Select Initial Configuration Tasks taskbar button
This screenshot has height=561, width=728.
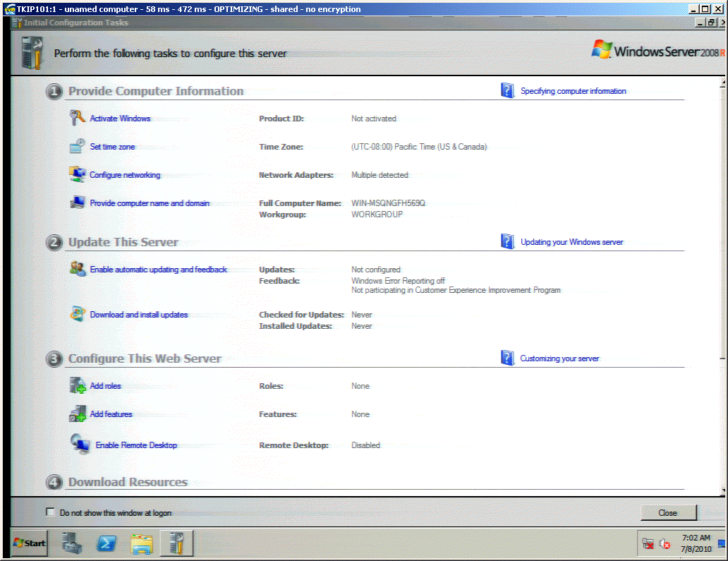coord(176,543)
